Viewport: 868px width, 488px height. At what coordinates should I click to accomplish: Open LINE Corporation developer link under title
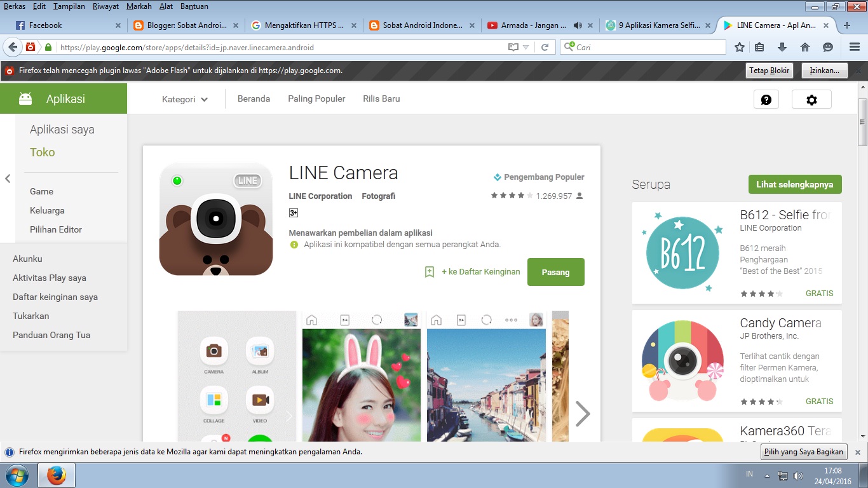320,196
